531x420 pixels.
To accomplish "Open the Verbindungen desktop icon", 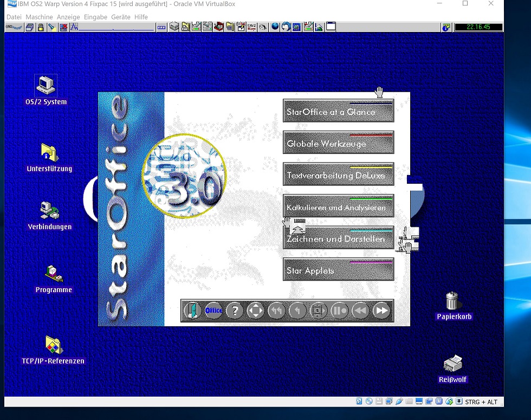I will [49, 210].
